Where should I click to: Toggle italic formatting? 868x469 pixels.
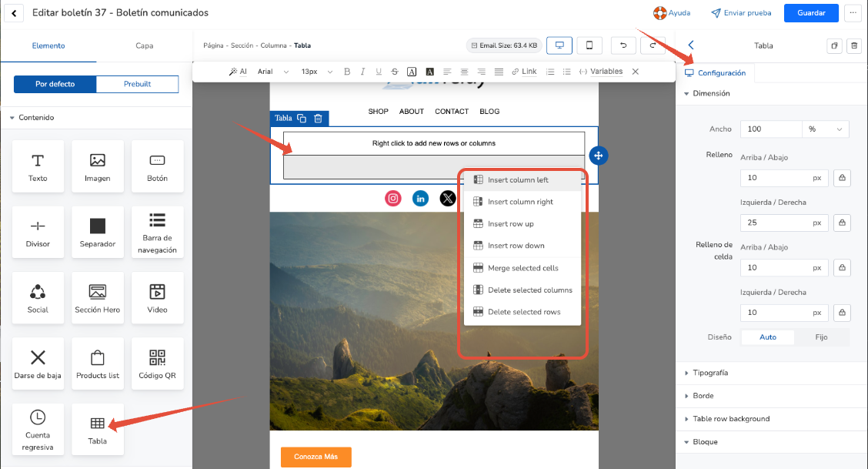(362, 72)
